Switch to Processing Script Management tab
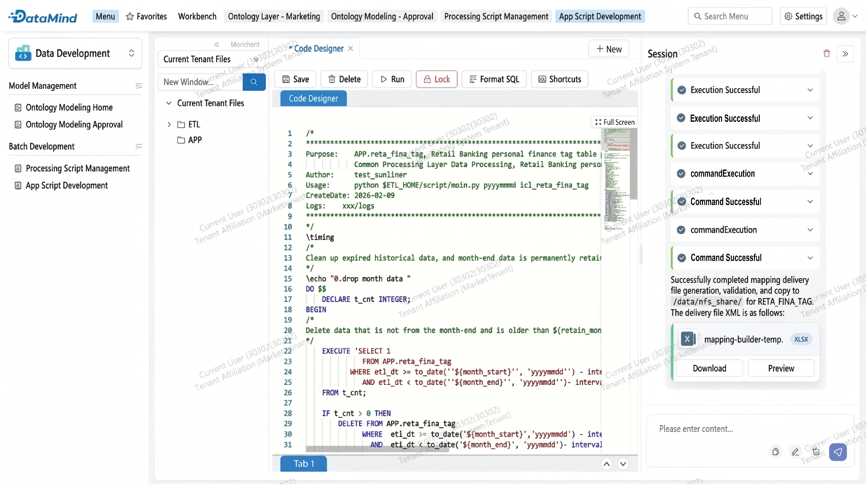The image size is (868, 486). click(x=496, y=16)
